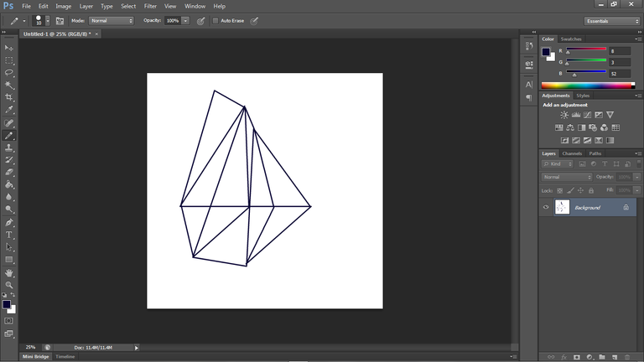Toggle Lock position
644x362 pixels.
coord(581,190)
